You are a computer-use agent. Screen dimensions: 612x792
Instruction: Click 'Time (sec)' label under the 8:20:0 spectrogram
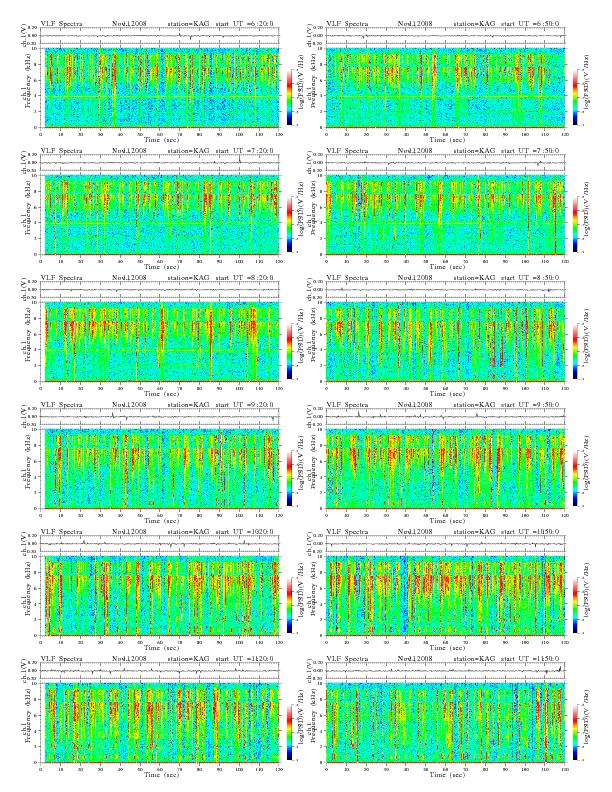pos(162,393)
